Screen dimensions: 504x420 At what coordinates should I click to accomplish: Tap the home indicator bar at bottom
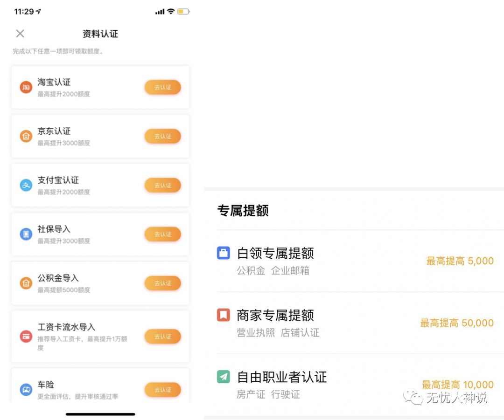click(100, 414)
